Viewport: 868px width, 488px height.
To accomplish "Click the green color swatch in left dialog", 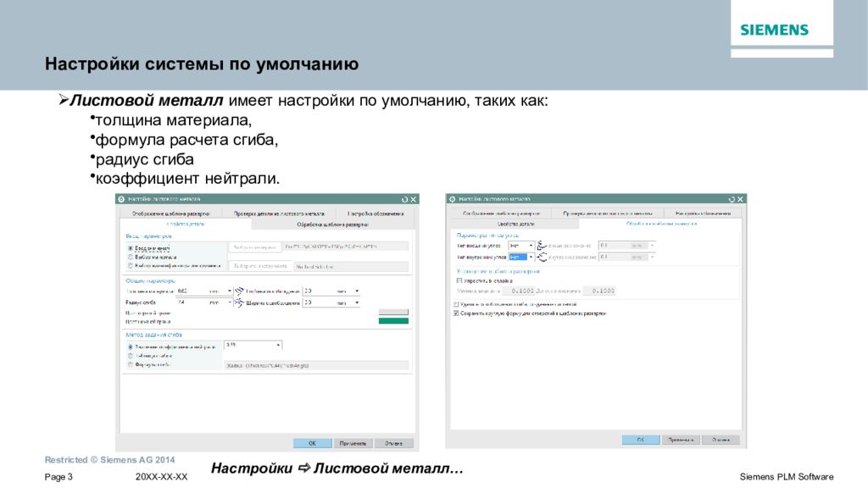I will coord(393,321).
